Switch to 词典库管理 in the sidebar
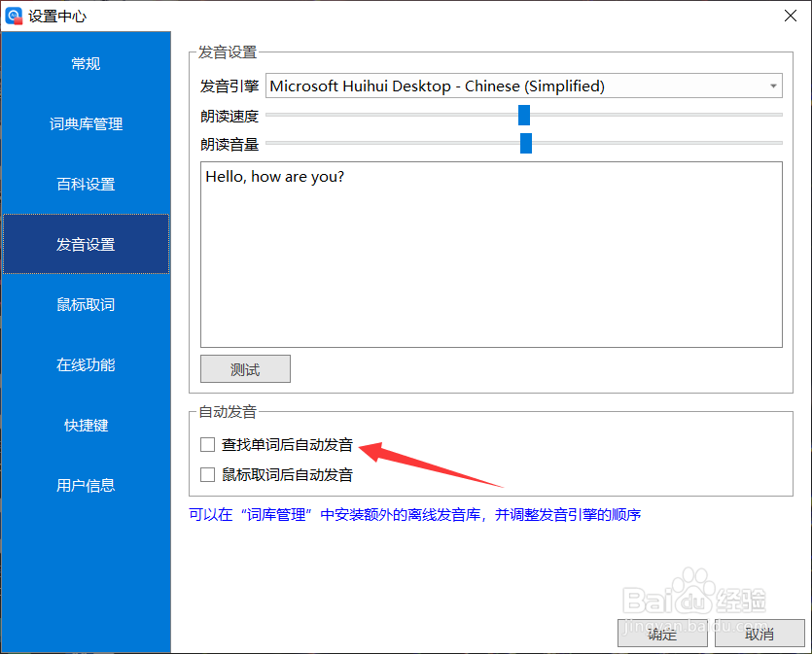This screenshot has width=812, height=654. click(x=86, y=123)
